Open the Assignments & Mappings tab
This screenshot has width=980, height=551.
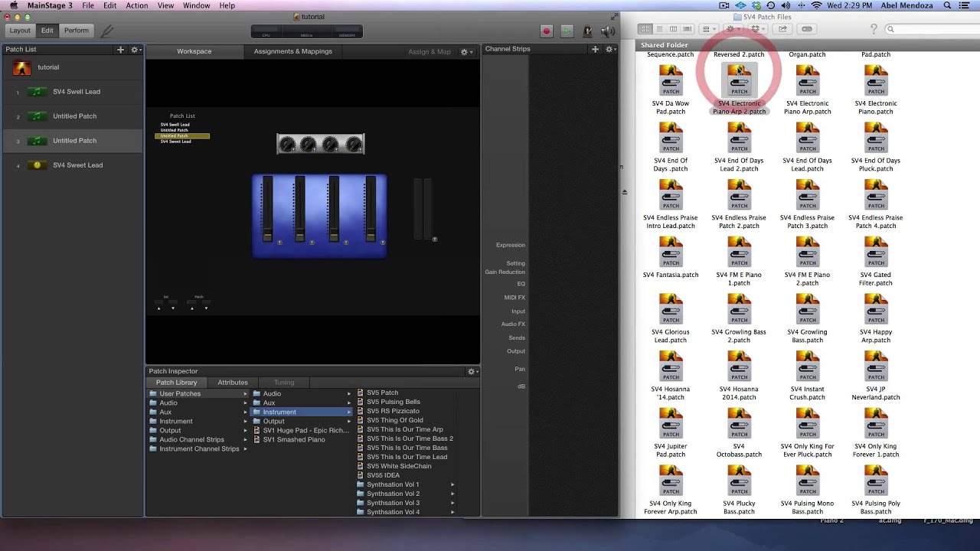point(293,51)
